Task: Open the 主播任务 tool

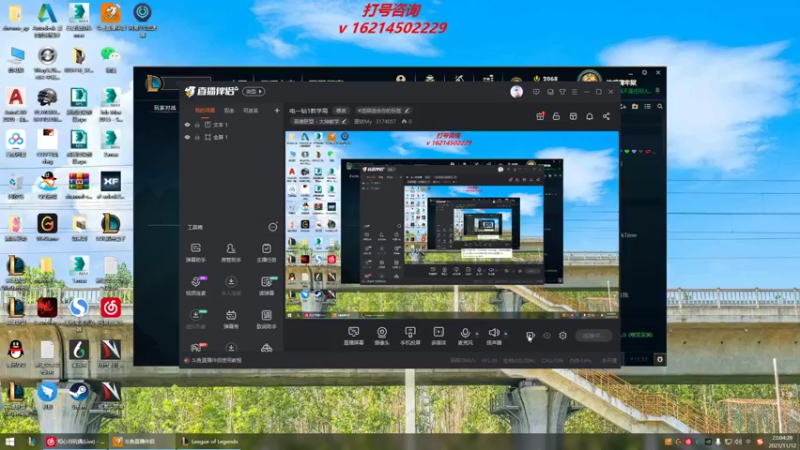Action: [266, 253]
